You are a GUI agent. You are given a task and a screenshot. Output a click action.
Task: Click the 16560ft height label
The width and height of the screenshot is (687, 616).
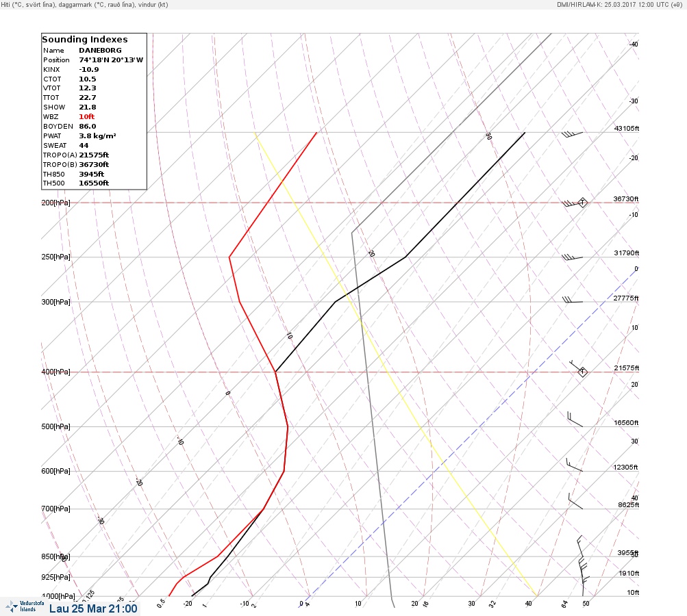[626, 423]
